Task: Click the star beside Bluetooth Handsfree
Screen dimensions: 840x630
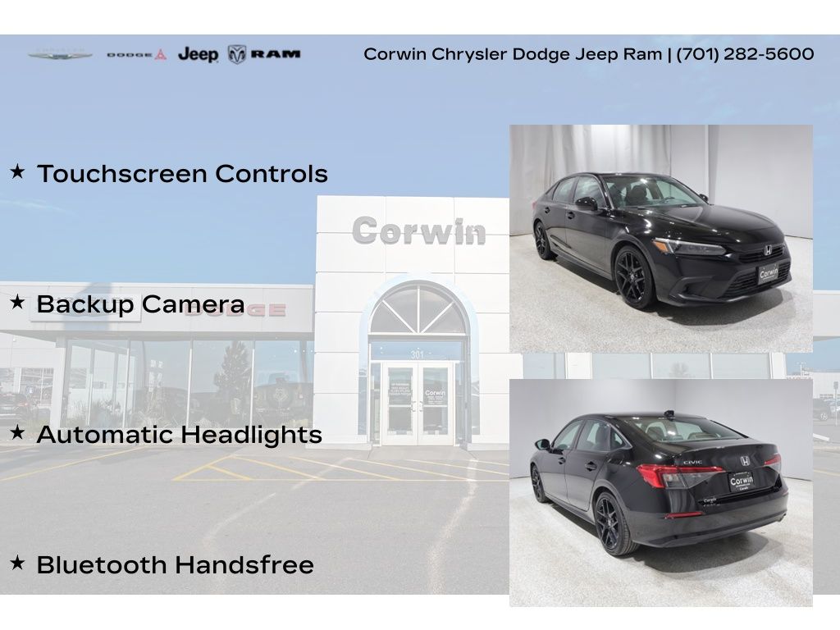Action: click(x=17, y=563)
